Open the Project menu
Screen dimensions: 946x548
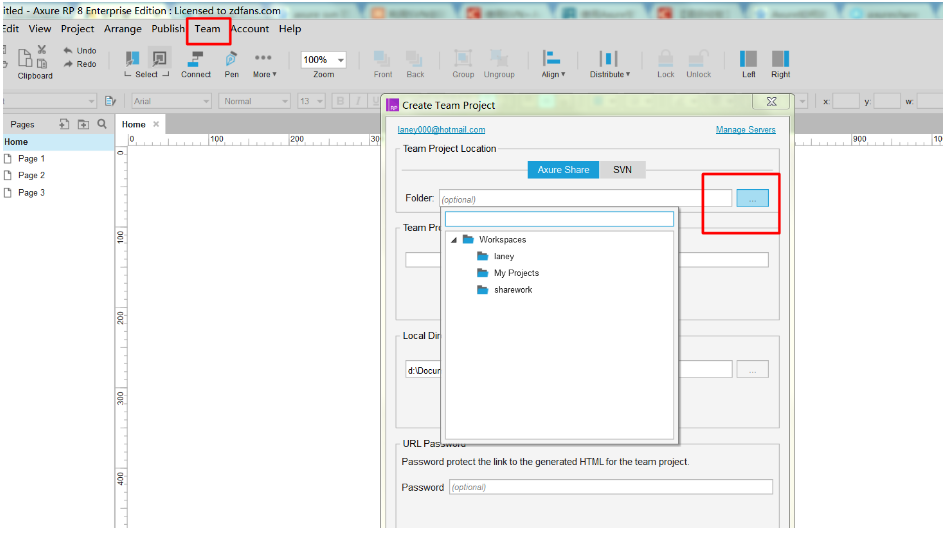[x=77, y=29]
